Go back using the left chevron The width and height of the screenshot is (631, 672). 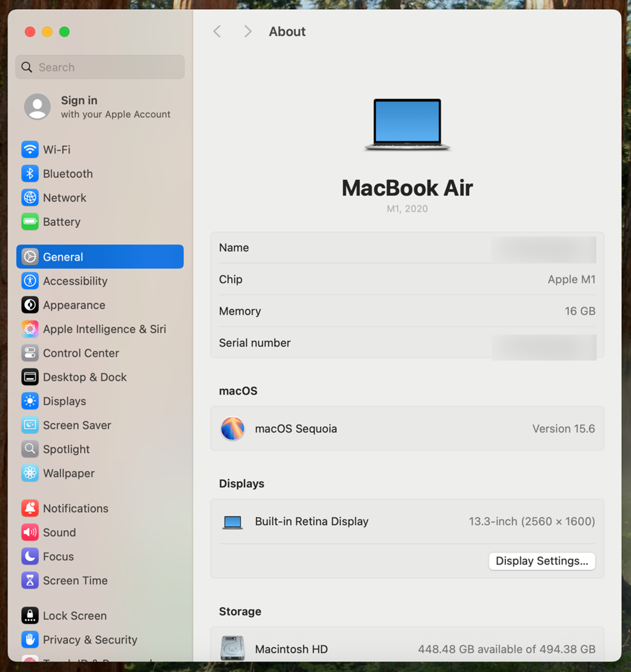[217, 31]
